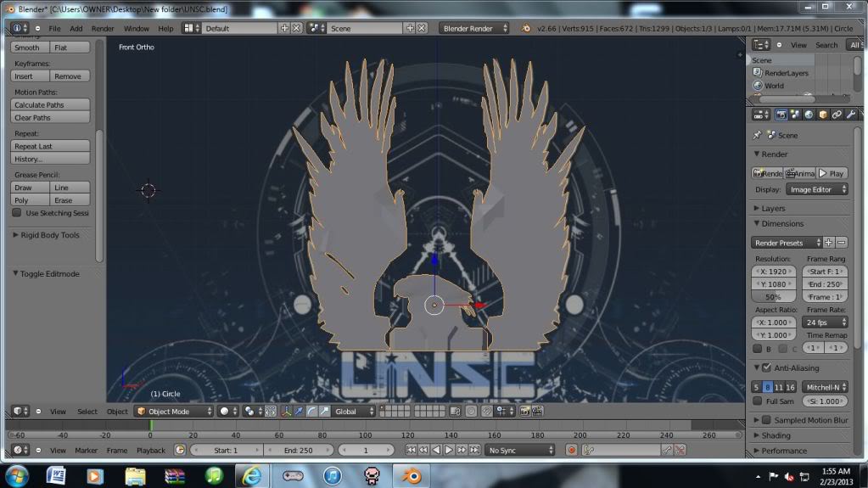Open the Window menu

136,28
